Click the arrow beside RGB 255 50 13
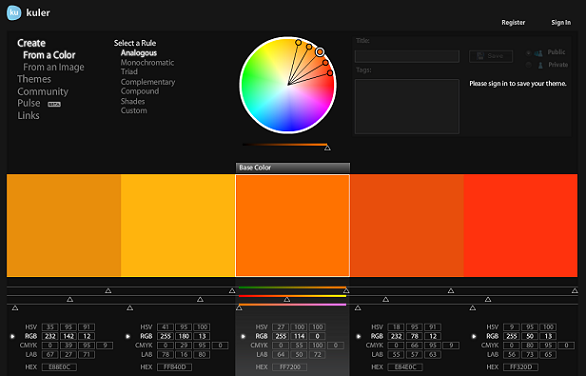The image size is (586, 376). pos(474,336)
